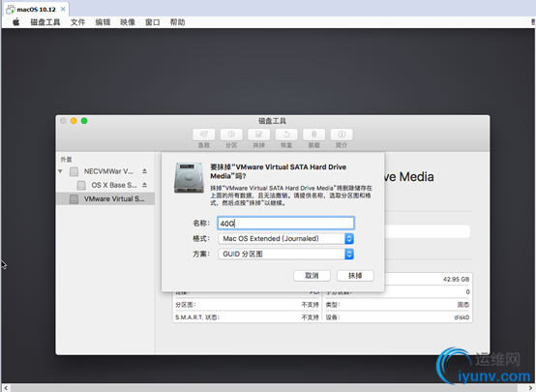
Task: Click the S.M.A.R.T. 状态 label
Action: point(197,317)
